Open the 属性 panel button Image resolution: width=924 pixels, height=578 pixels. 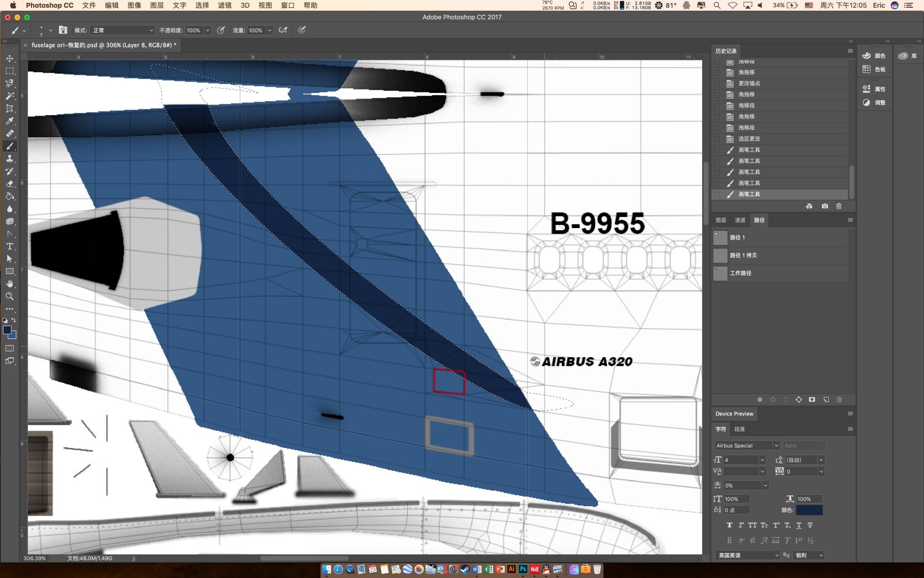point(874,89)
